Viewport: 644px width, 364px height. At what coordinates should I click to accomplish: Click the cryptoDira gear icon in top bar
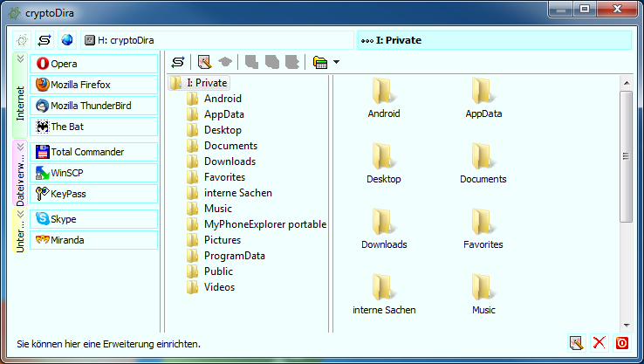(22, 40)
